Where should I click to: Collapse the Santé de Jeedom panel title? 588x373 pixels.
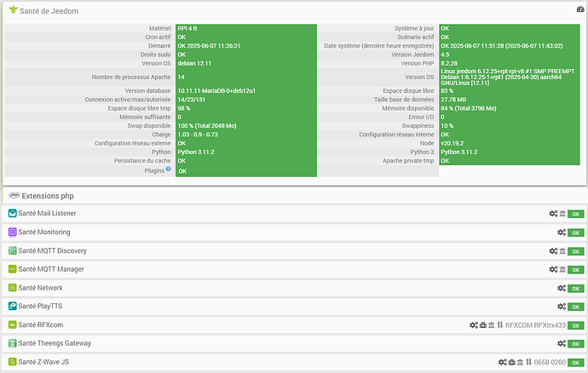[x=49, y=11]
